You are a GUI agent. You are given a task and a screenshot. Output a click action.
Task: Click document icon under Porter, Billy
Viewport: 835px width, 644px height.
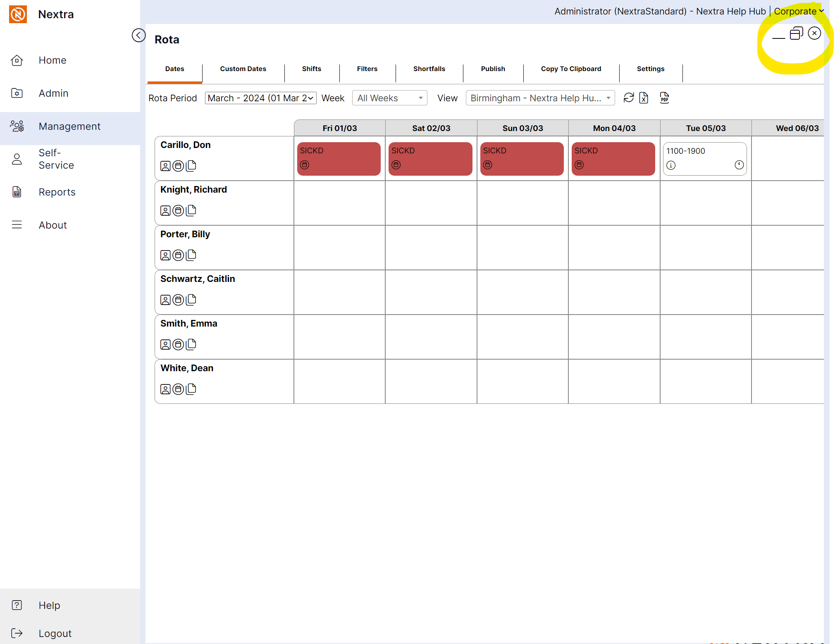point(191,255)
